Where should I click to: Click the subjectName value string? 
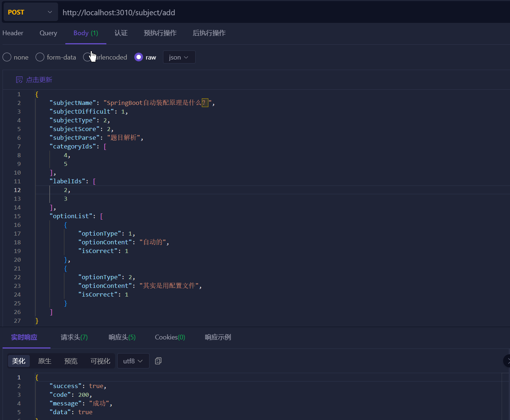tap(158, 103)
